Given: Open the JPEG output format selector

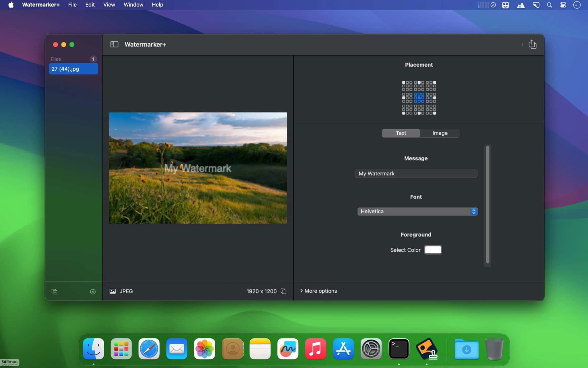Looking at the screenshot, I should [126, 291].
